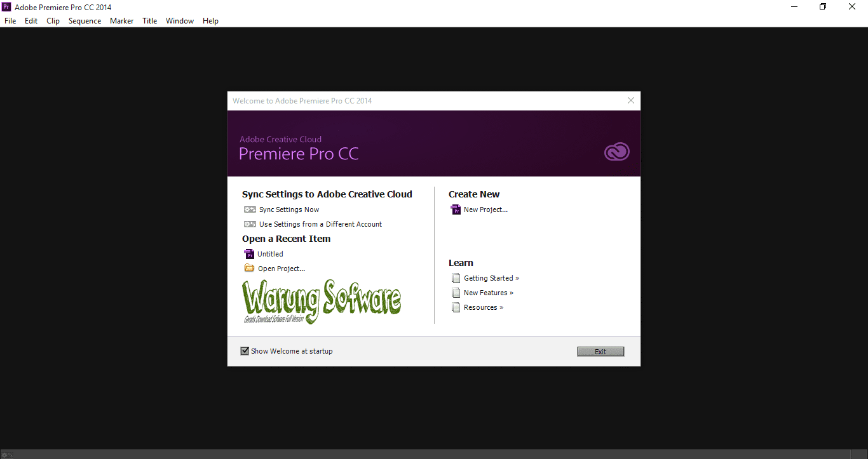868x459 pixels.
Task: Open the Edit menu
Action: [31, 21]
